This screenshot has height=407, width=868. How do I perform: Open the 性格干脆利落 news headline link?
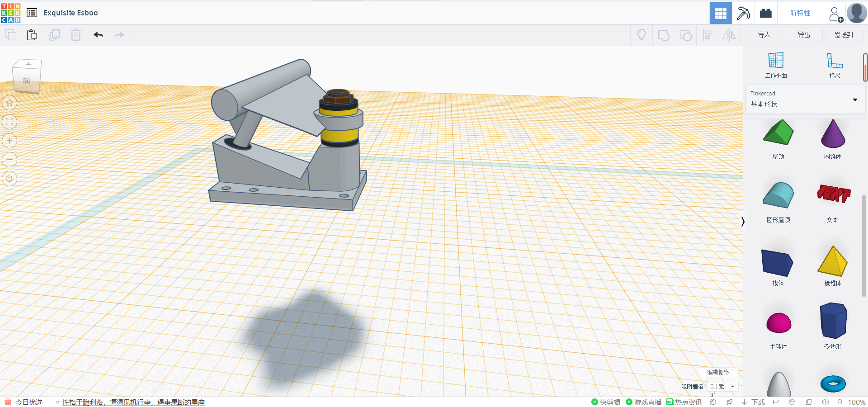click(133, 402)
